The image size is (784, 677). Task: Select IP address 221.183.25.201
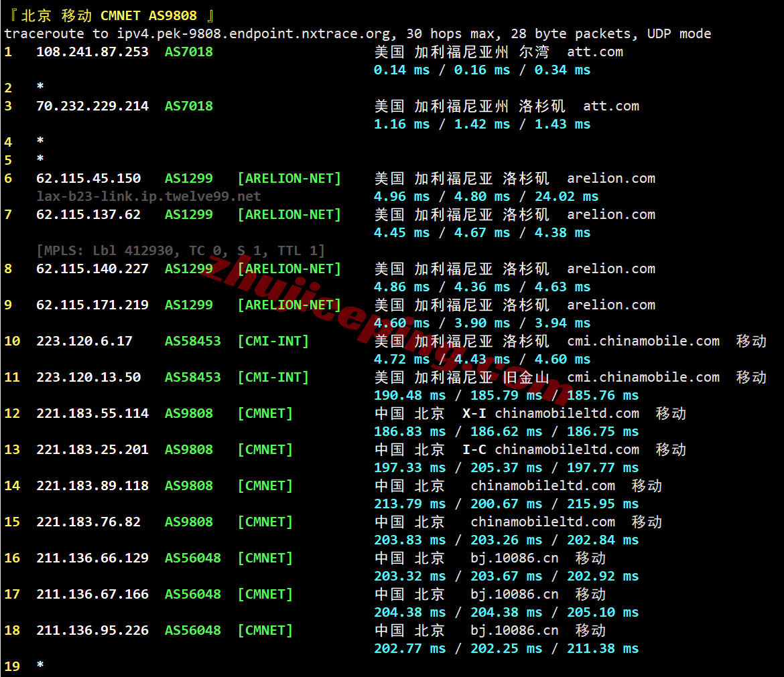point(92,450)
